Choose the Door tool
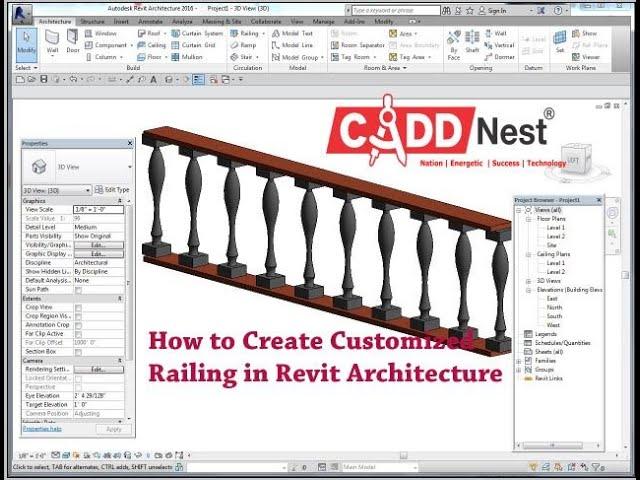Image resolution: width=640 pixels, height=480 pixels. (73, 42)
